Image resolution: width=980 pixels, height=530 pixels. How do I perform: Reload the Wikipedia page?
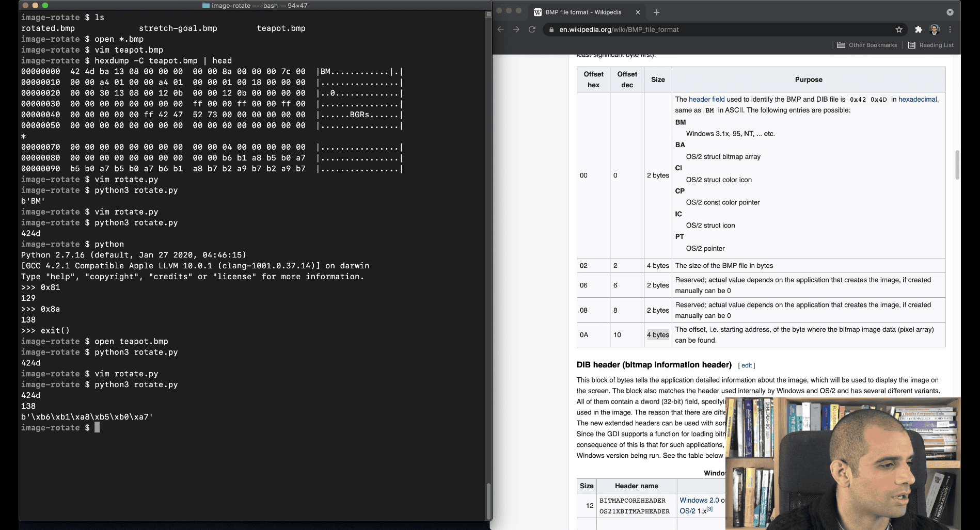click(532, 29)
